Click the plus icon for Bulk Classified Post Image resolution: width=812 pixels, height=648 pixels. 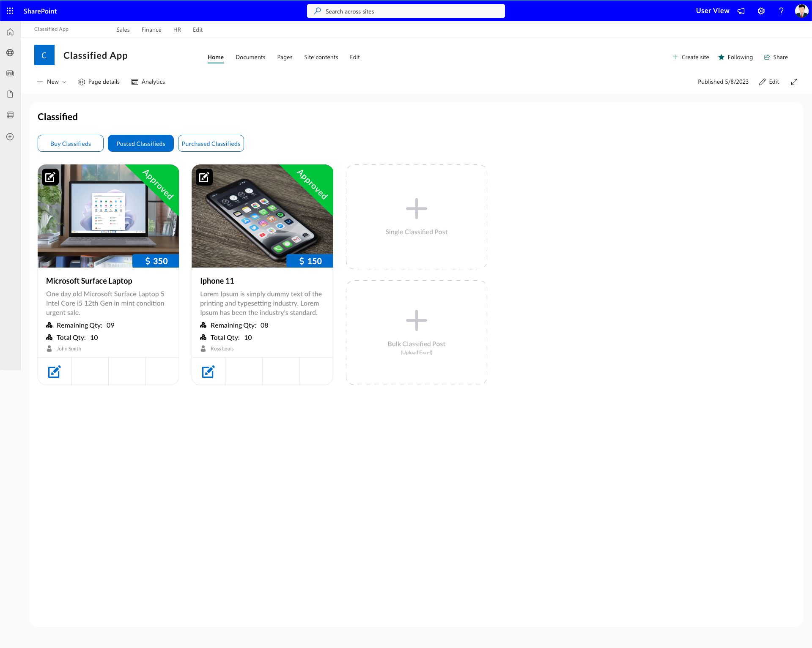[x=417, y=320]
